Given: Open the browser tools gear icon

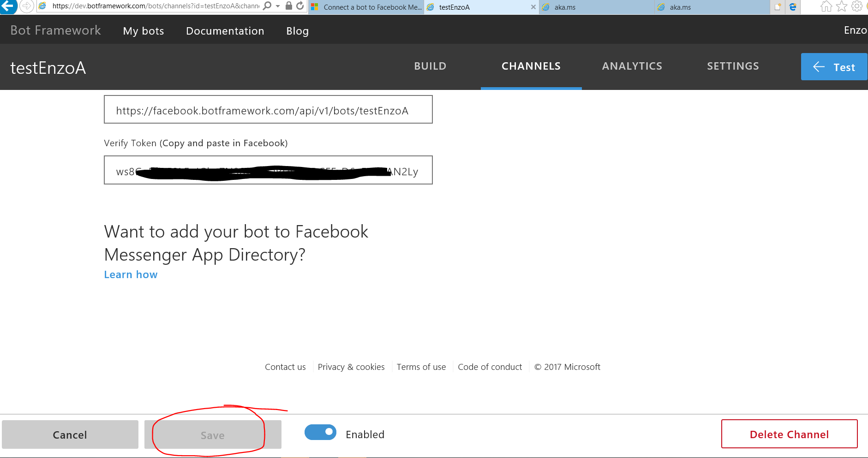Looking at the screenshot, I should 857,6.
